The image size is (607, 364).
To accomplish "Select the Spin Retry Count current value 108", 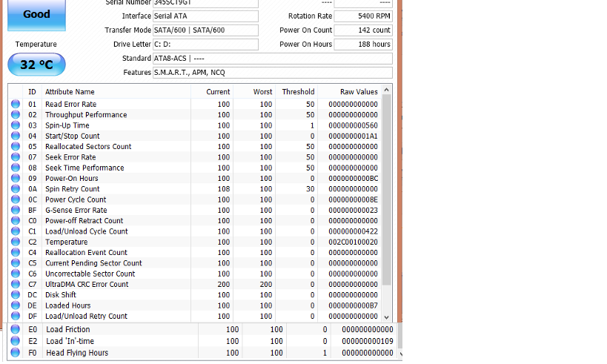I will click(x=223, y=189).
